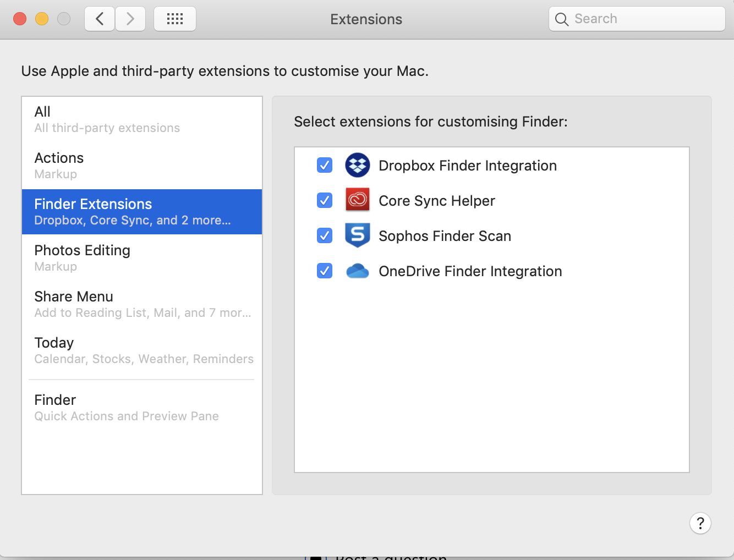
Task: Click 'Sophos Finder Scan' label
Action: (x=445, y=236)
